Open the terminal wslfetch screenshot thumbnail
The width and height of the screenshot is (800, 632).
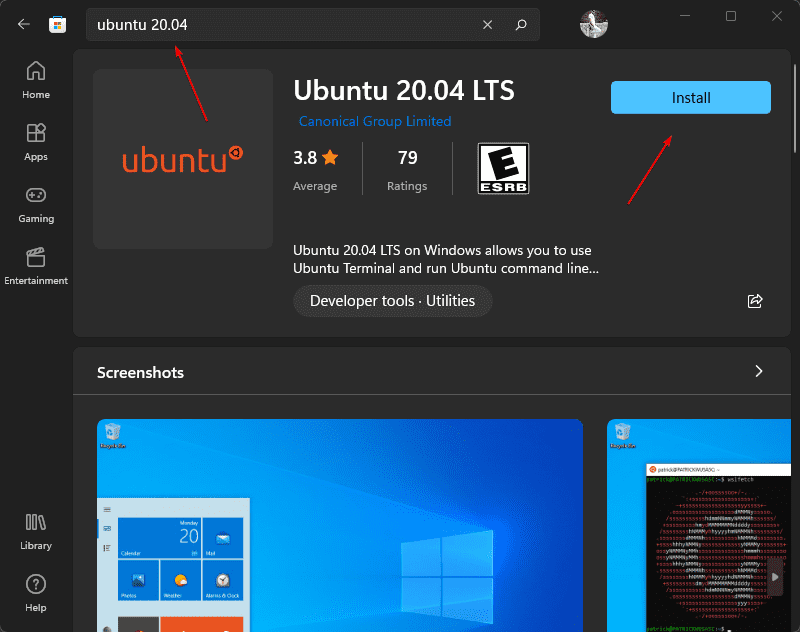point(699,525)
